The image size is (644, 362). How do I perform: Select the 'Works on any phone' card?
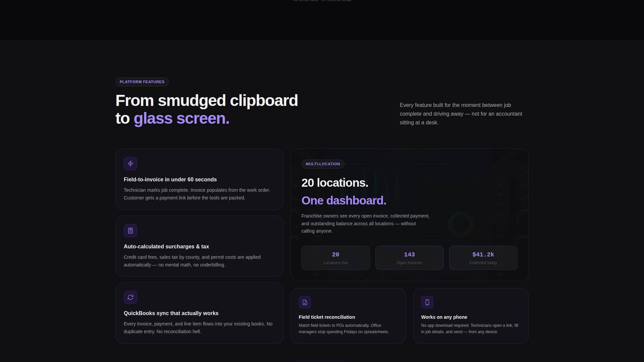click(470, 315)
